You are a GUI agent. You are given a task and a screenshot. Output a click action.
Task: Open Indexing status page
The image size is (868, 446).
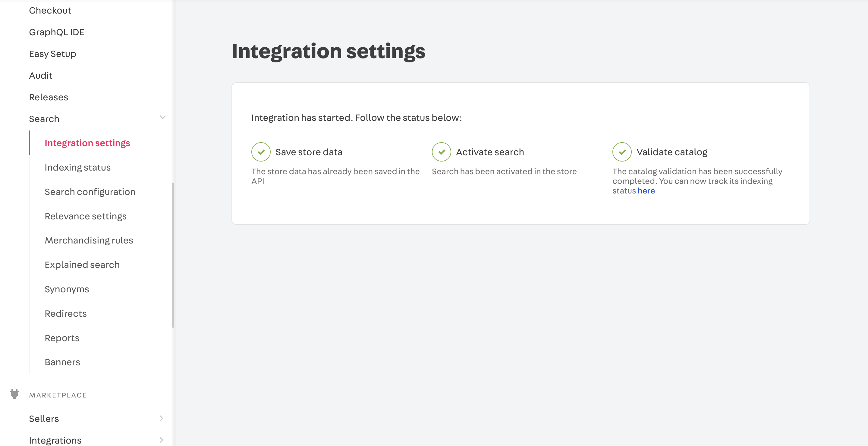tap(77, 167)
